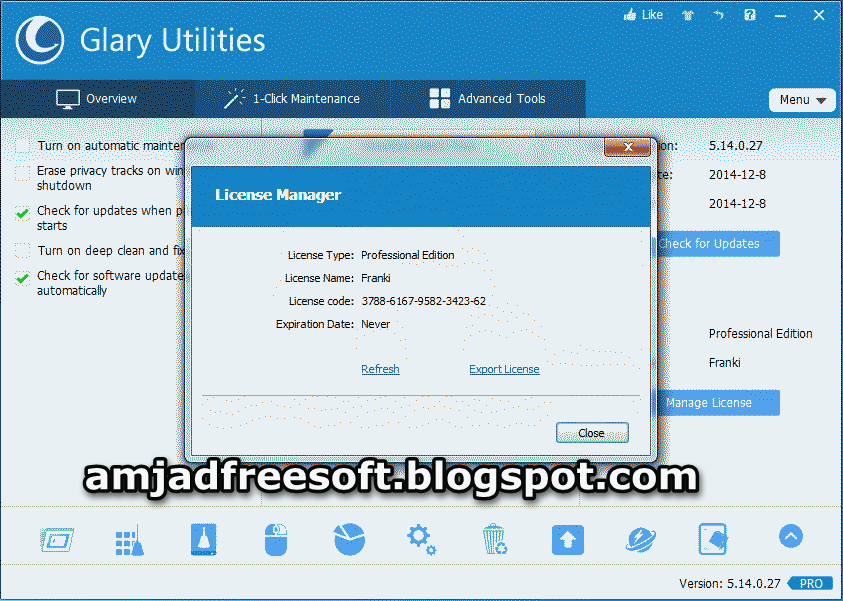Click the Glary Utilities moon logo

pyautogui.click(x=40, y=40)
